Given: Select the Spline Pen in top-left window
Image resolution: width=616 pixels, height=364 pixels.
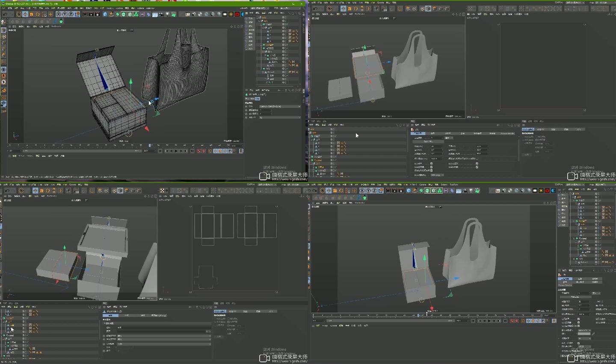Looking at the screenshot, I should [111, 14].
